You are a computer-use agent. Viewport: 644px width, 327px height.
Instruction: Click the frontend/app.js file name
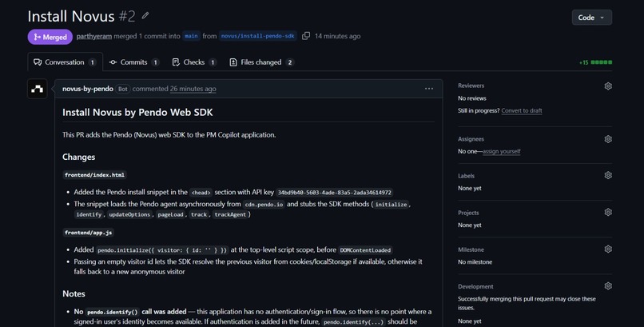click(89, 233)
